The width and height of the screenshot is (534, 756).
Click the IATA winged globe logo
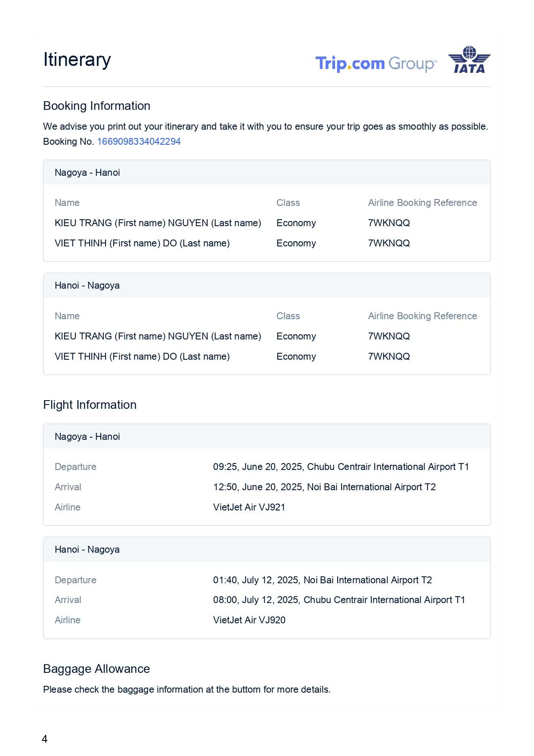(469, 60)
